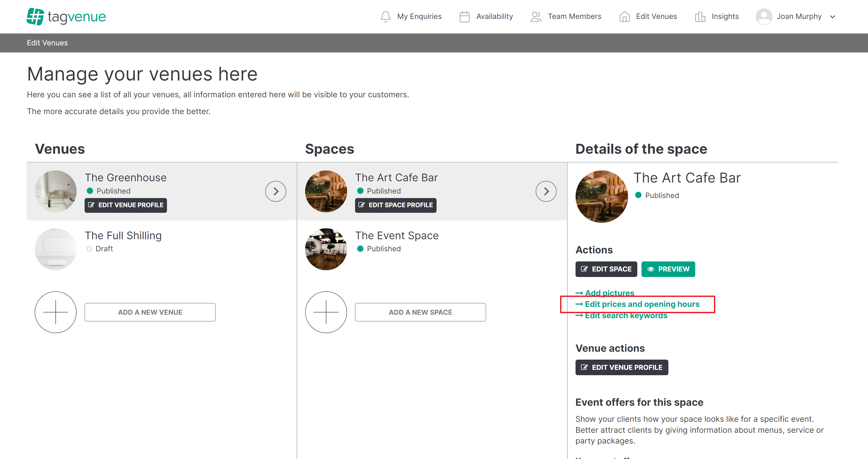Image resolution: width=868 pixels, height=459 pixels.
Task: Expand the Joan Murphy account dropdown arrow
Action: 832,17
